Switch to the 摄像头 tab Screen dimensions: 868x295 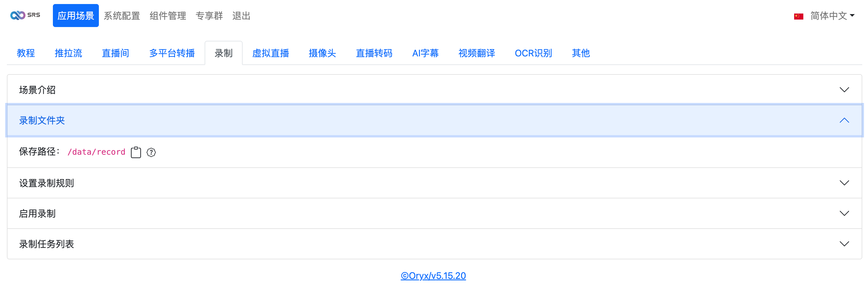[x=322, y=53]
